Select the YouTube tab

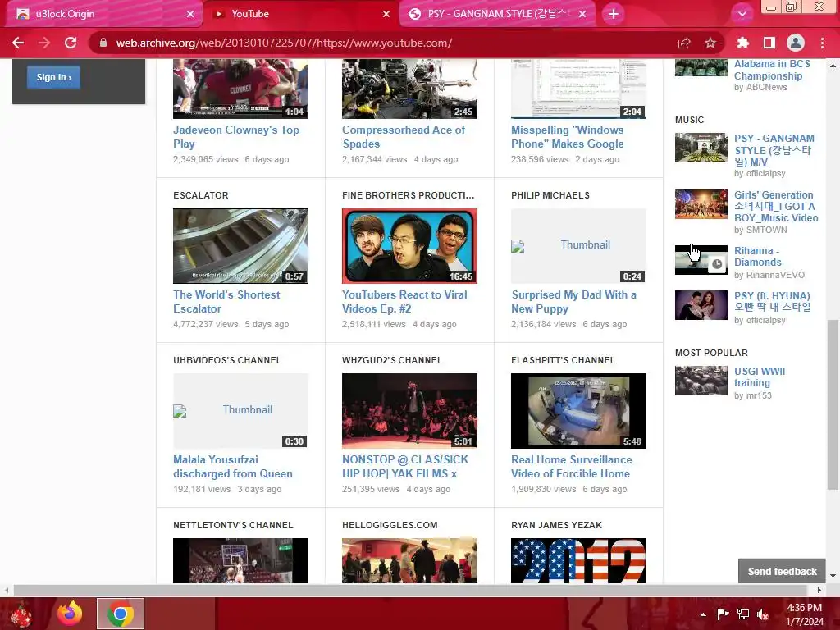[300, 14]
